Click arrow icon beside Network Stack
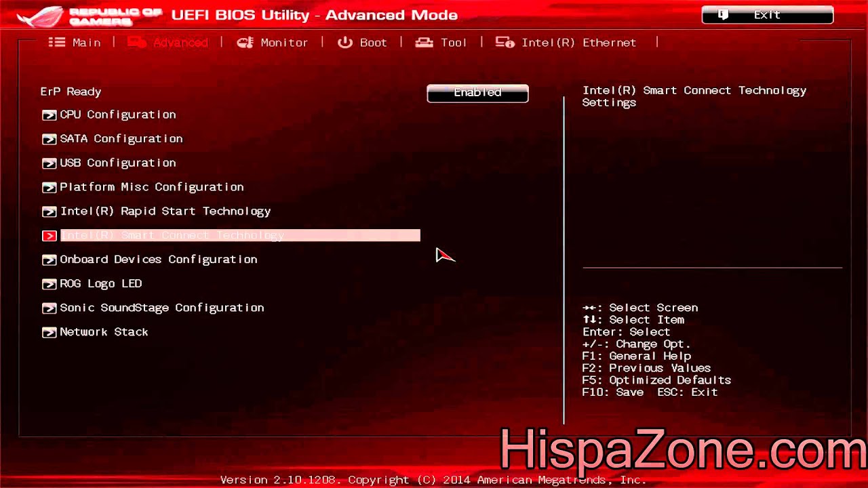Image resolution: width=868 pixels, height=488 pixels. click(49, 333)
